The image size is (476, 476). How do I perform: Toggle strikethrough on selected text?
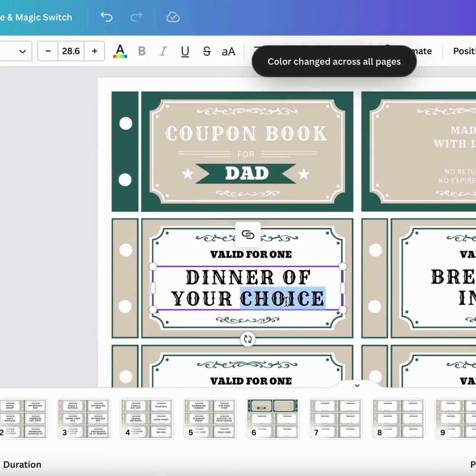tap(207, 51)
